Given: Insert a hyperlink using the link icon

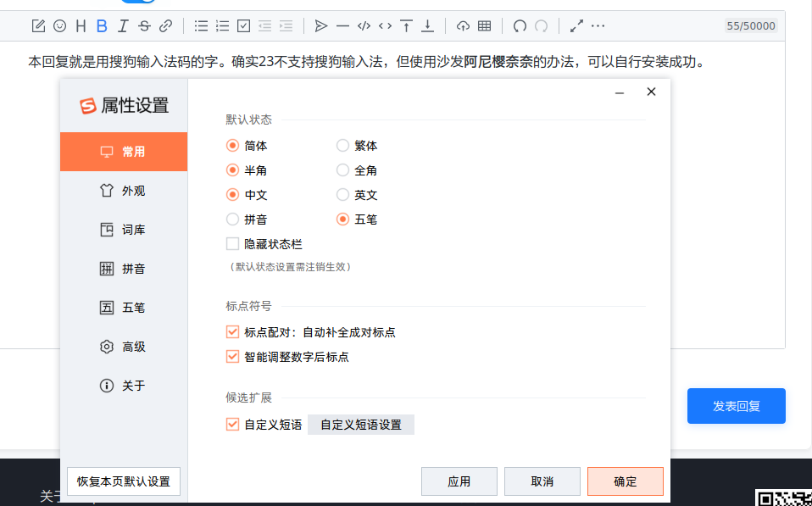Looking at the screenshot, I should click(166, 25).
